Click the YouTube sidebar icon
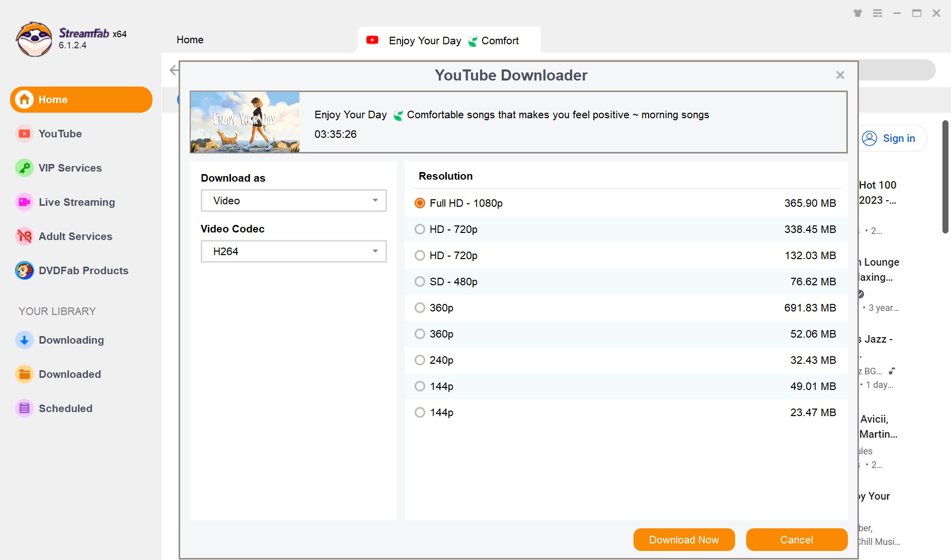 (24, 134)
